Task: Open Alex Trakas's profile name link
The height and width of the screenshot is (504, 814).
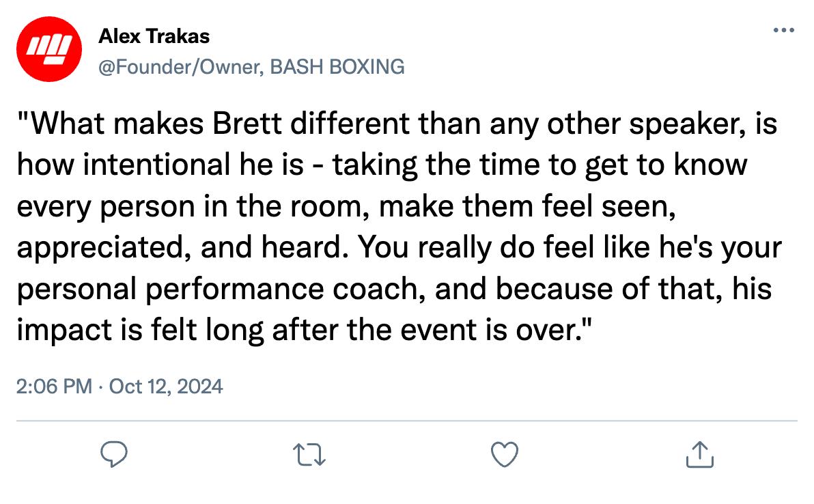Action: tap(154, 36)
